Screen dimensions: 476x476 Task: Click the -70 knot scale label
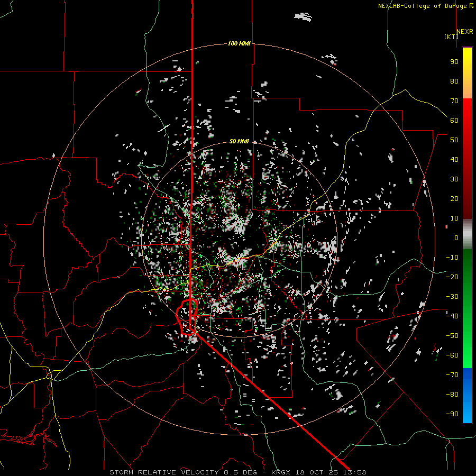tap(452, 375)
